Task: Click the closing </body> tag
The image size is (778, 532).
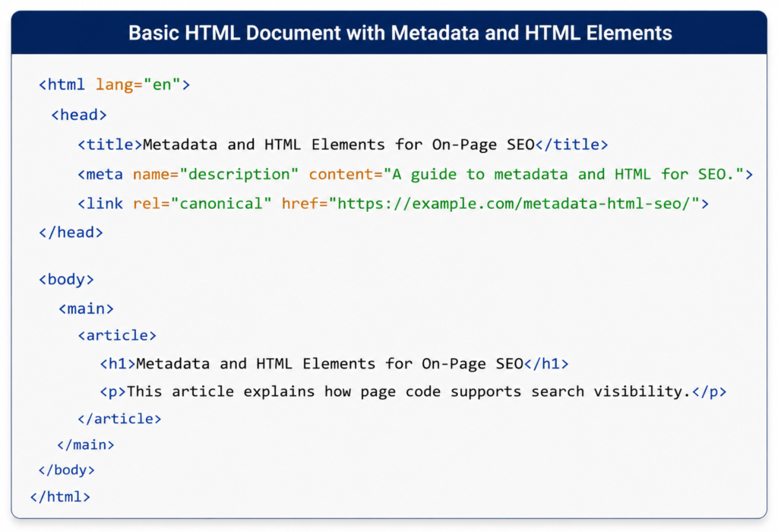Action: pos(67,470)
